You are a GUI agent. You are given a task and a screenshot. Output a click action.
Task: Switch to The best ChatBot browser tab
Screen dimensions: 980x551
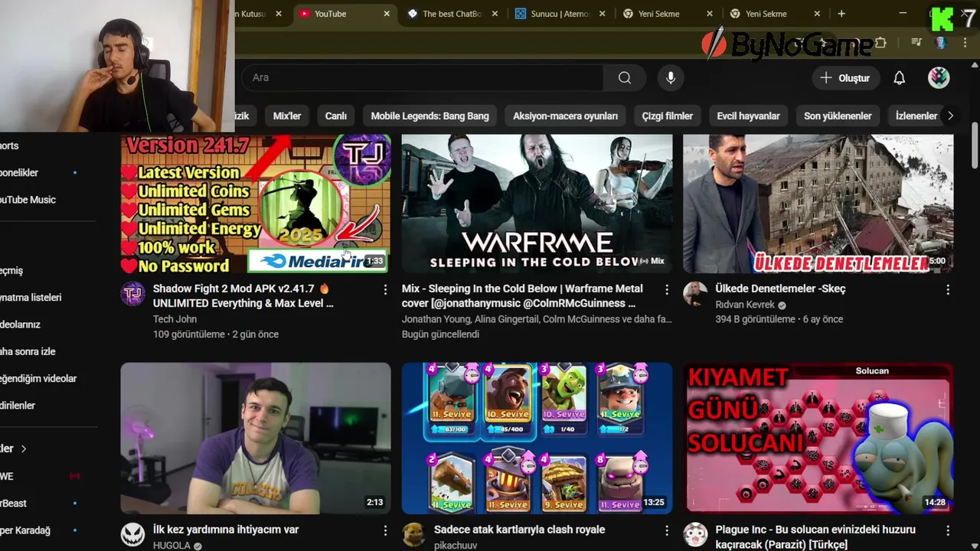click(452, 14)
